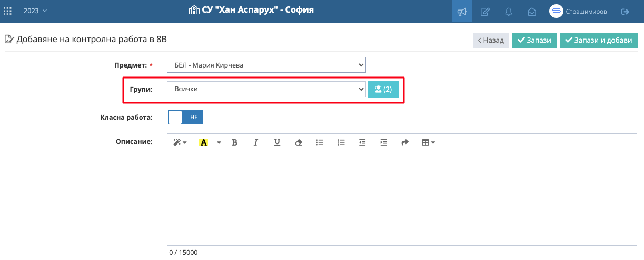Expand the table insert dropdown
This screenshot has height=260, width=644.
tap(428, 142)
